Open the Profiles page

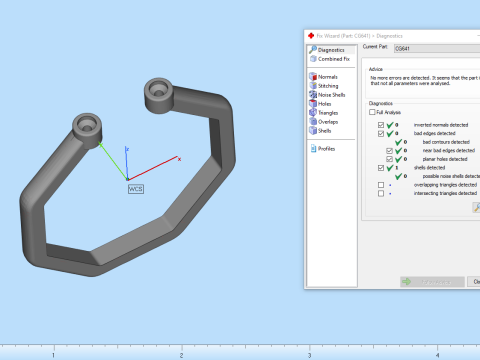point(323,149)
